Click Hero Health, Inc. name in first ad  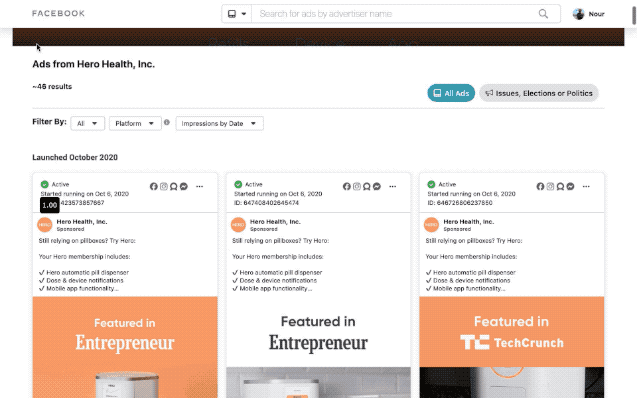coord(82,222)
